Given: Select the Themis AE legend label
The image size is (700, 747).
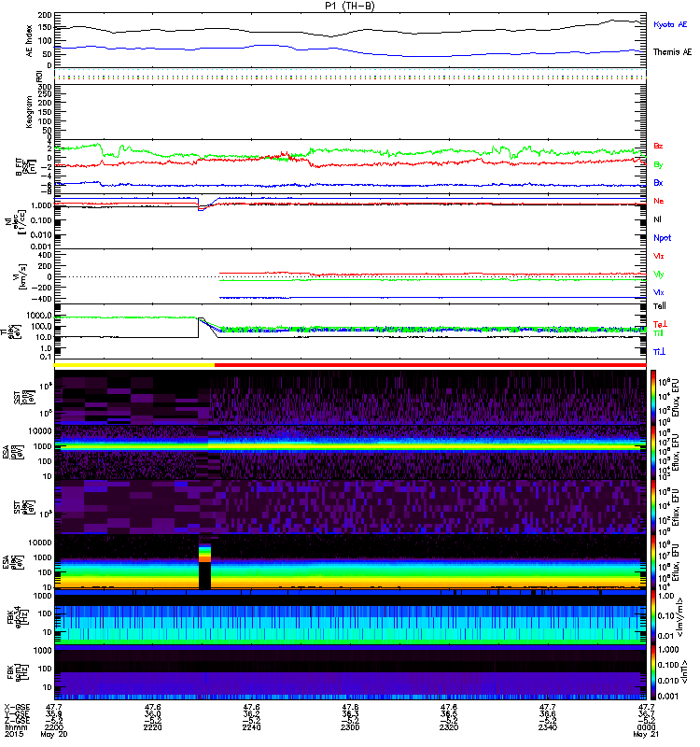Looking at the screenshot, I should coord(672,52).
